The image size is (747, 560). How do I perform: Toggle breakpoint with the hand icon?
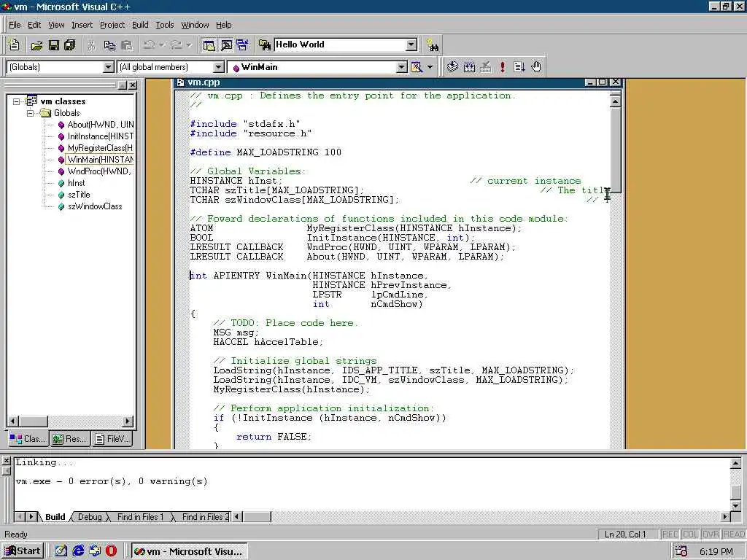point(536,67)
